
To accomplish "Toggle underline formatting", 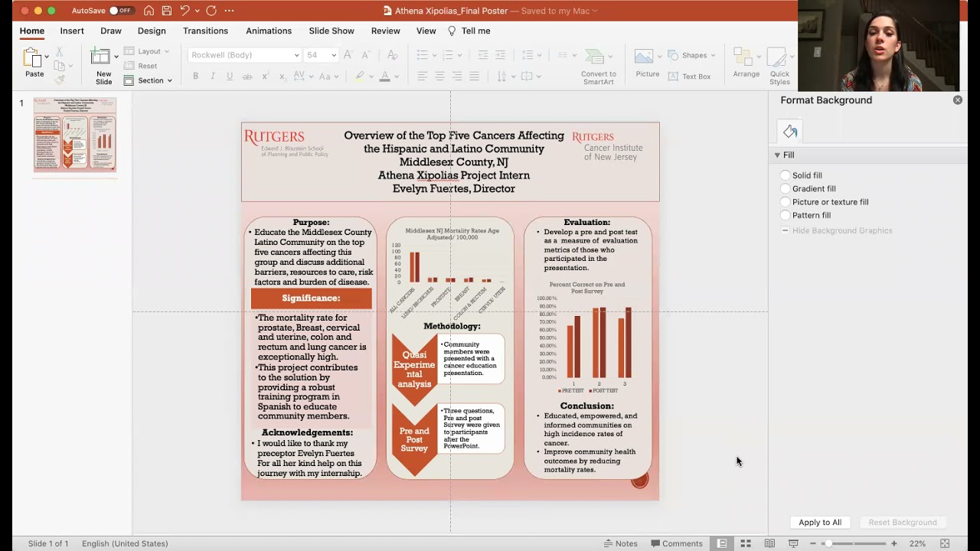I will coord(229,77).
